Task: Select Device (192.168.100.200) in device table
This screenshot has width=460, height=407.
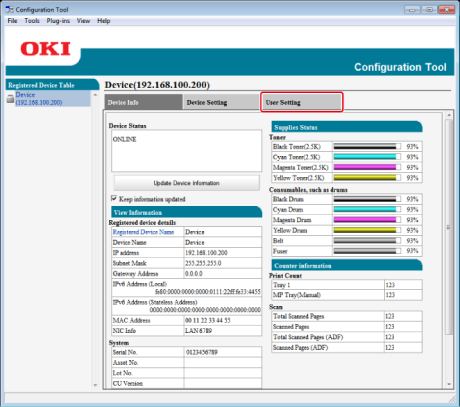Action: coord(39,99)
